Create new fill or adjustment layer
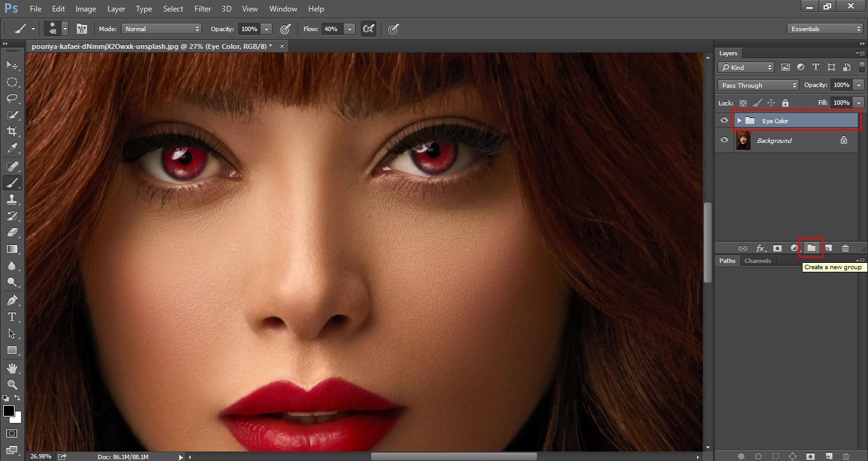 (x=794, y=248)
